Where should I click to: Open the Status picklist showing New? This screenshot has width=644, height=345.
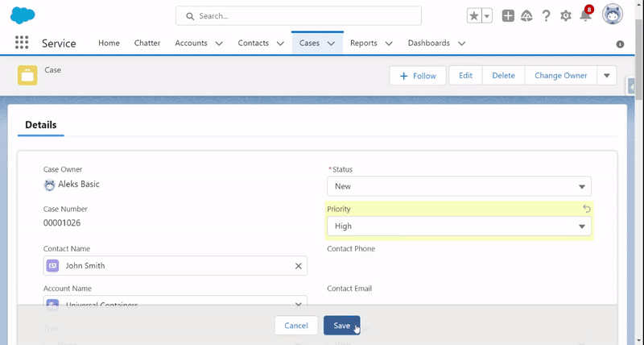click(459, 186)
